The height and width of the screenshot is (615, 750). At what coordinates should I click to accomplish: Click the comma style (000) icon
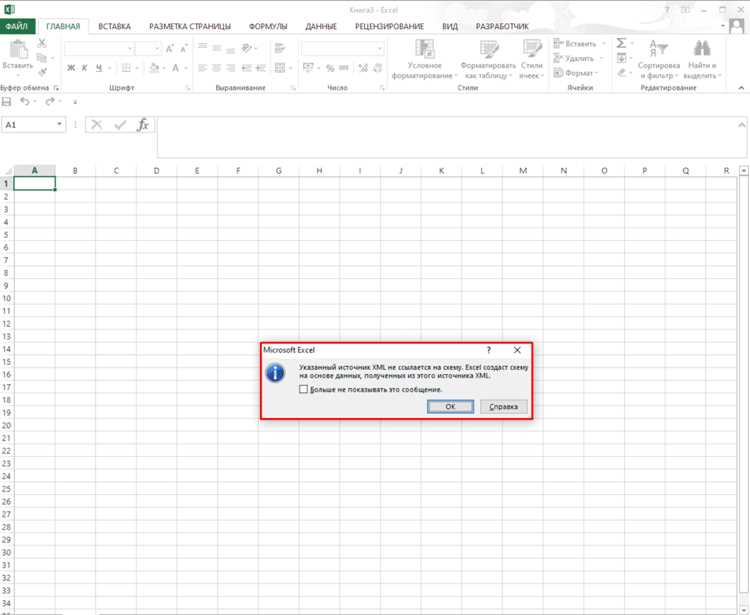click(343, 68)
